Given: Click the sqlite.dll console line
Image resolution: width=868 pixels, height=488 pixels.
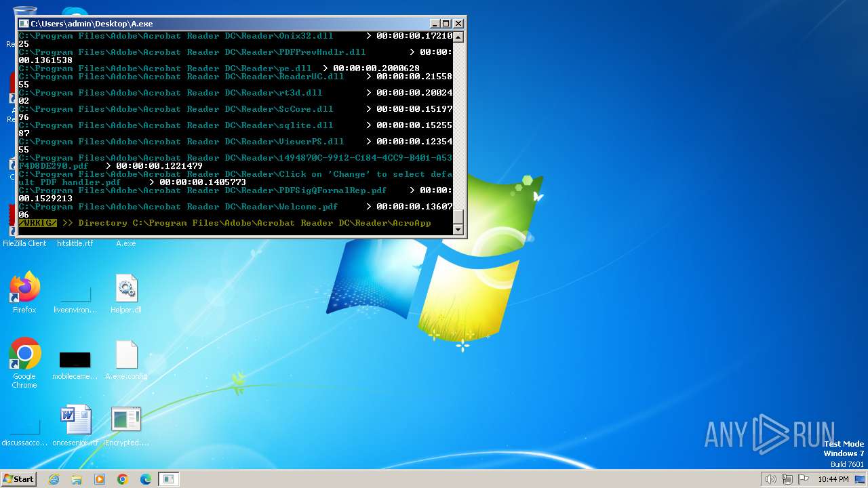Looking at the screenshot, I should tap(235, 125).
